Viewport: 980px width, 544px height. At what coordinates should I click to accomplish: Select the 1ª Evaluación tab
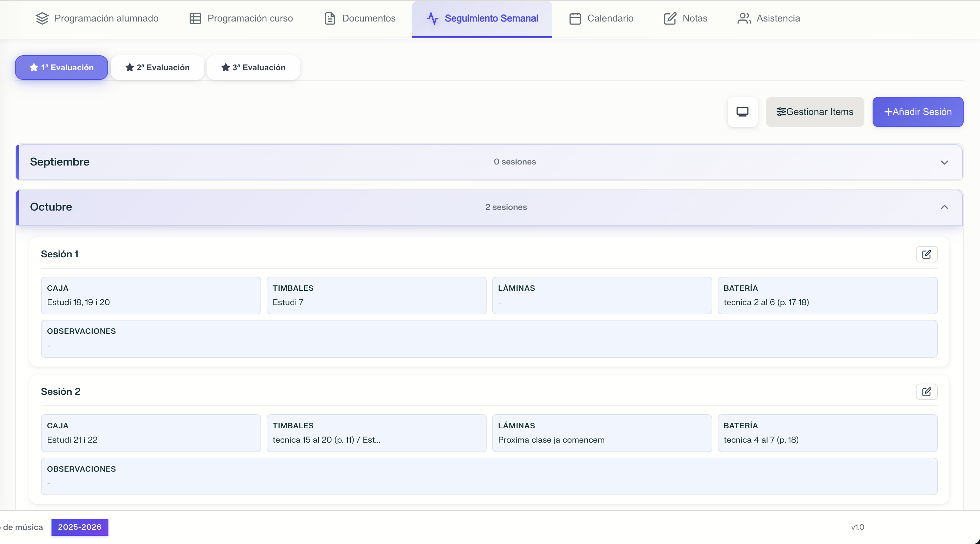tap(62, 67)
